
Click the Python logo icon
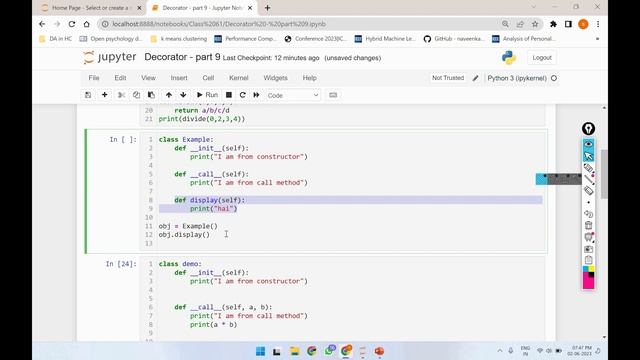[x=509, y=58]
